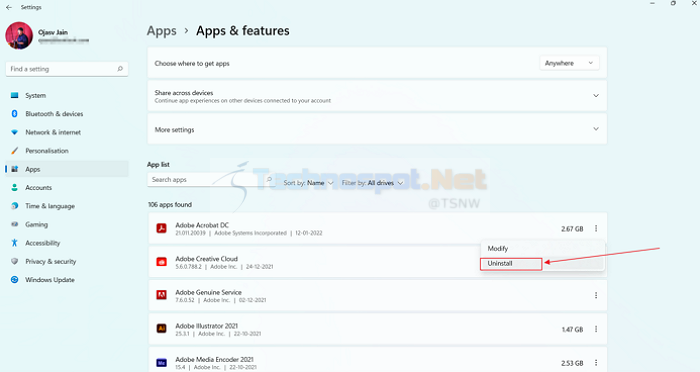
Task: Click the Search apps field
Action: click(211, 180)
